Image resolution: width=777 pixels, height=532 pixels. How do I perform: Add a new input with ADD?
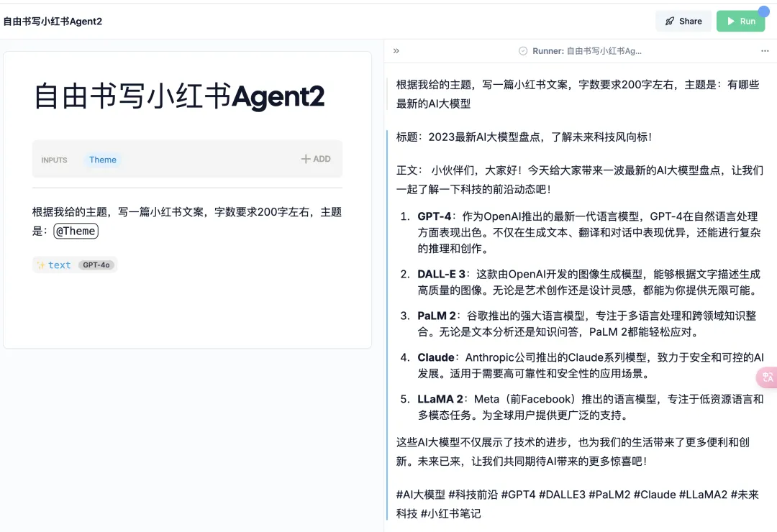(316, 159)
